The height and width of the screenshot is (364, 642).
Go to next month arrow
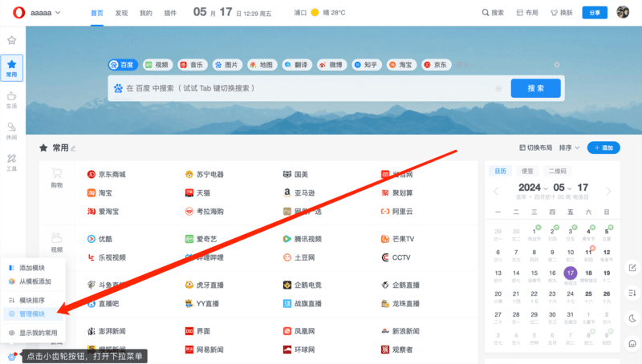click(x=608, y=191)
